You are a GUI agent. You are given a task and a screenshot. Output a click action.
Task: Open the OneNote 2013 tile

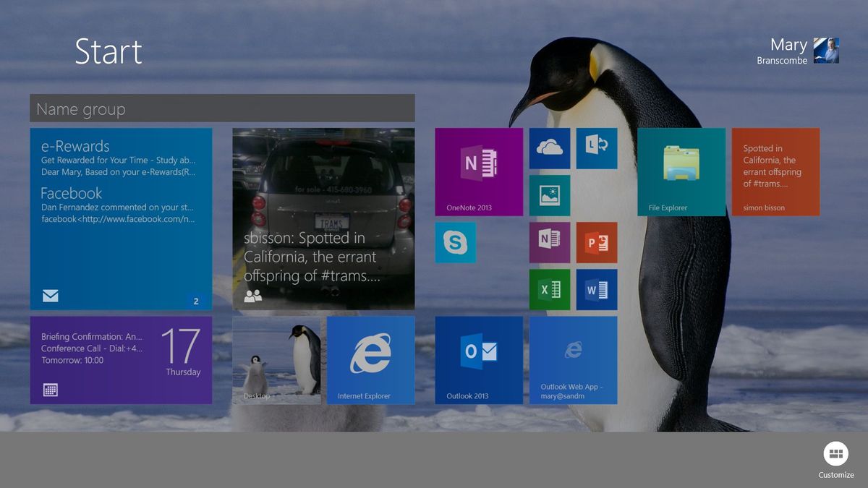click(479, 171)
